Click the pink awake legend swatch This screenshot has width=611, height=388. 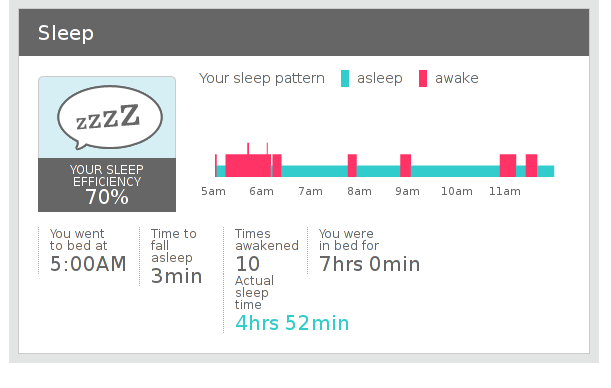[x=423, y=78]
